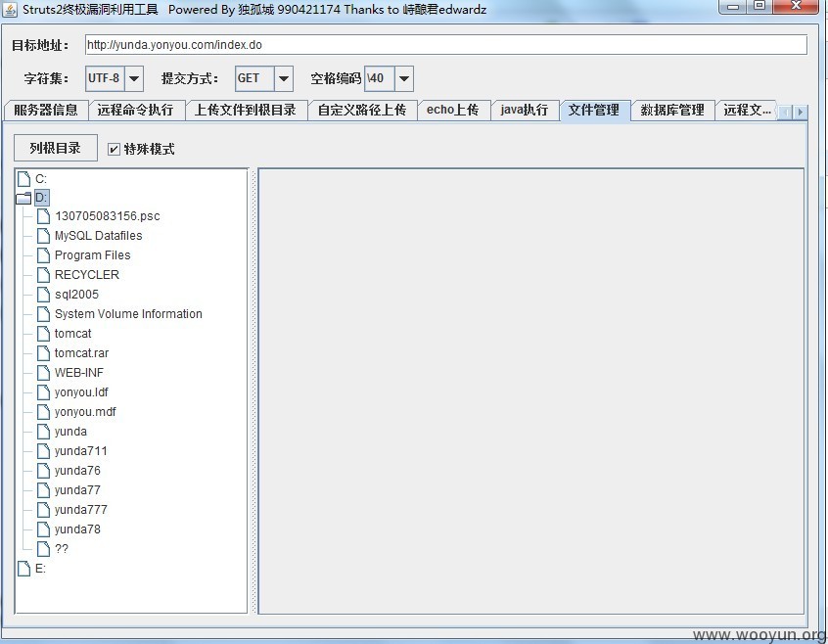This screenshot has height=644, width=828.
Task: Click the icon beside Program Files
Action: tap(43, 255)
